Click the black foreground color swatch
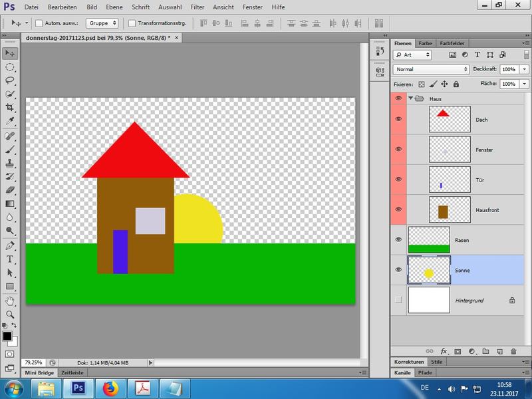Screen dimensions: 532x399 pyautogui.click(x=7, y=336)
